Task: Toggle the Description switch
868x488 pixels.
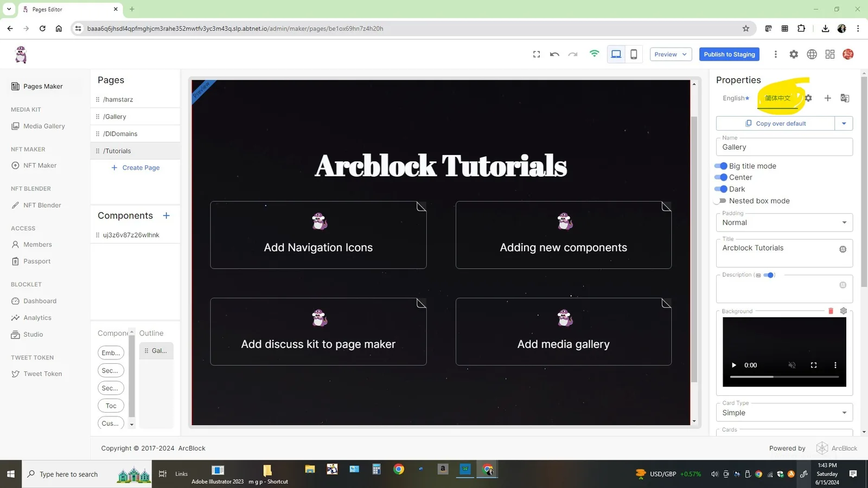Action: [769, 275]
